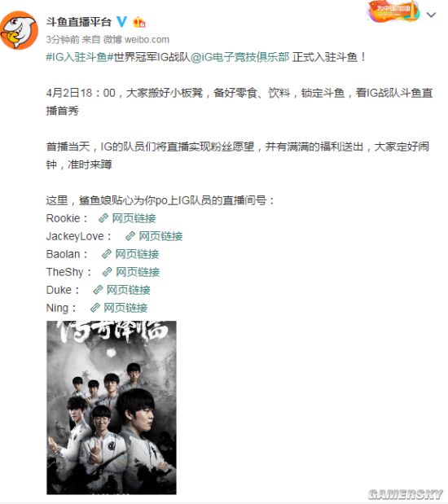Click the link icon next to Ning
448x504 pixels.
94,308
